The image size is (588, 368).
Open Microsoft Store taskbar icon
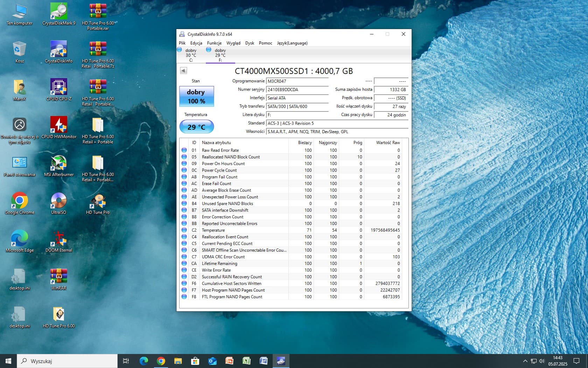[195, 361]
